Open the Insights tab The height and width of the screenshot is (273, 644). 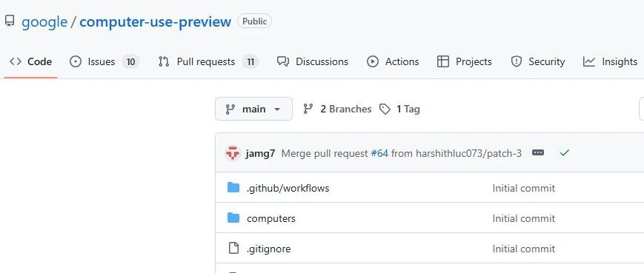pyautogui.click(x=611, y=62)
